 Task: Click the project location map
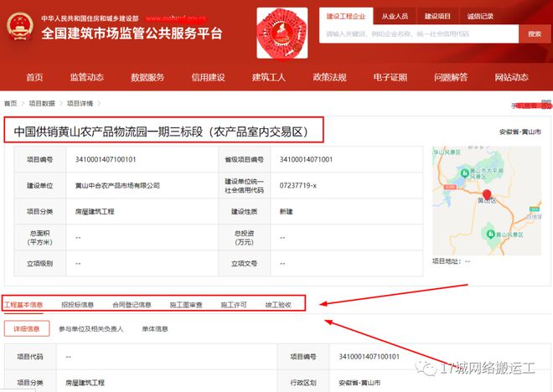pyautogui.click(x=487, y=200)
